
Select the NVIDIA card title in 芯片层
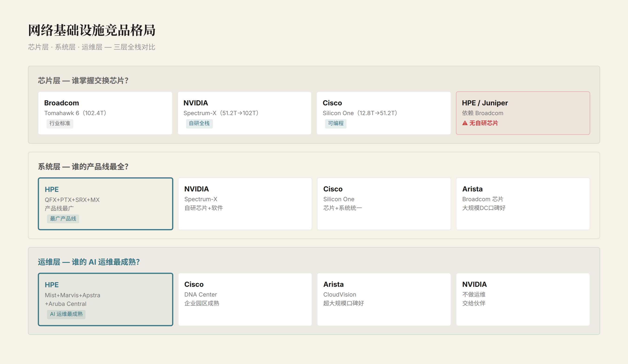point(196,103)
